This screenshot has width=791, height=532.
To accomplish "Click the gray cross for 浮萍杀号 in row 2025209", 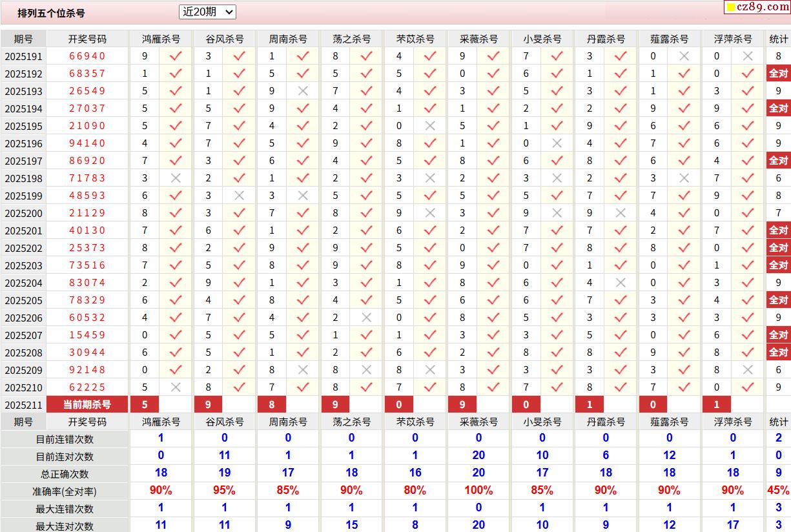I will click(748, 370).
